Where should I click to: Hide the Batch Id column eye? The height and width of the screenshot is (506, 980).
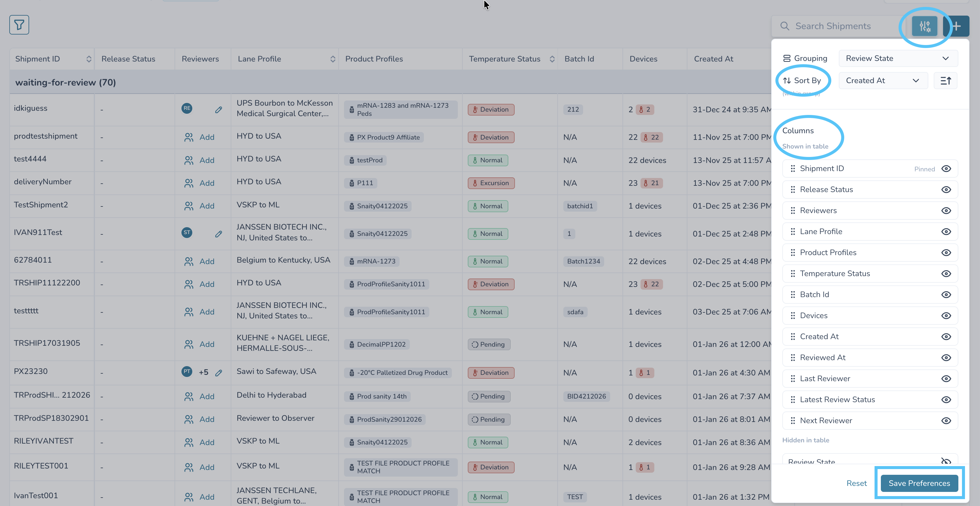(946, 295)
